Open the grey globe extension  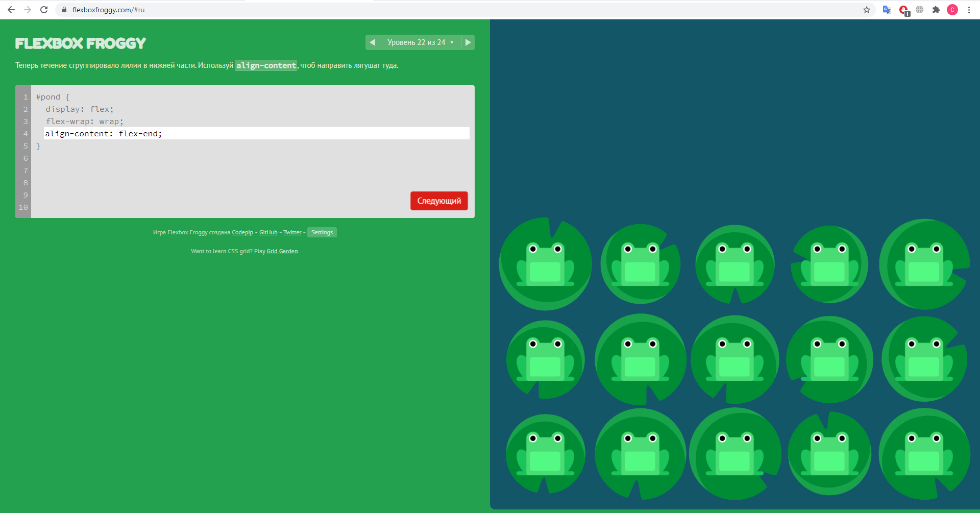point(920,10)
